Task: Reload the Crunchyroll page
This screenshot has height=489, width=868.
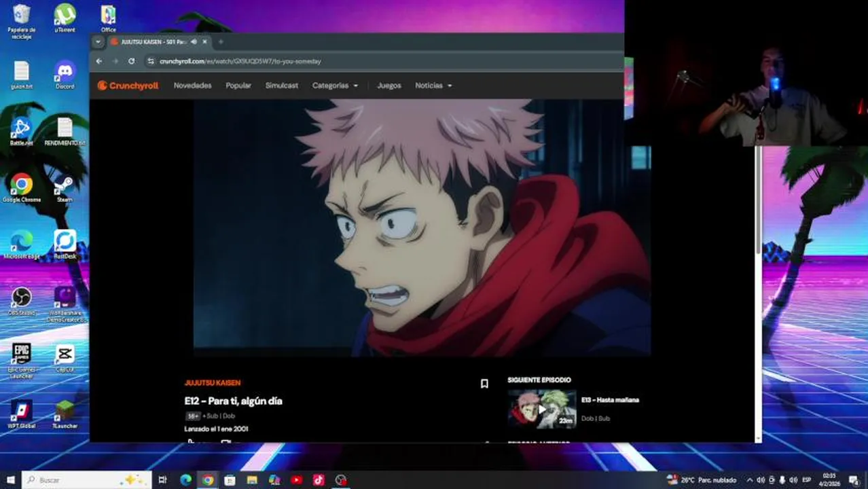Action: 131,61
